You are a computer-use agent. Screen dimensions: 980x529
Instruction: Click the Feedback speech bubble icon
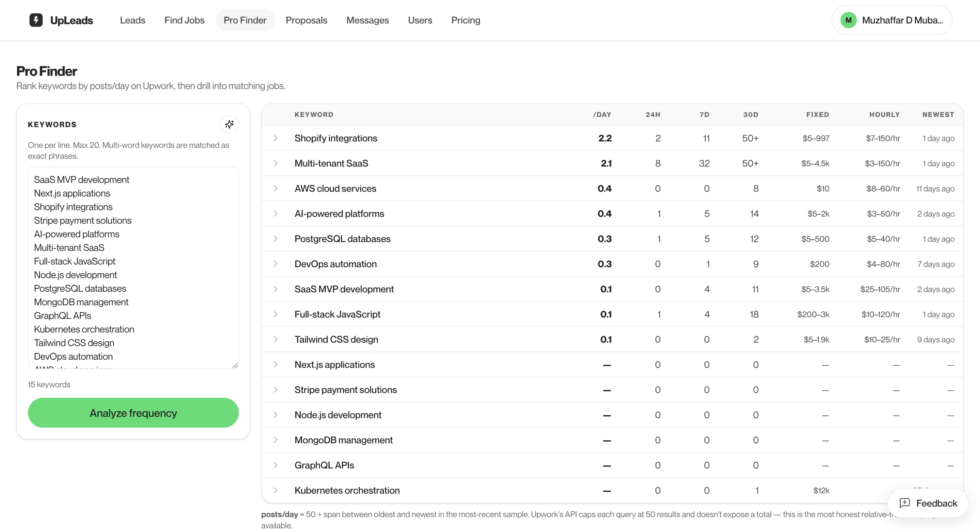coord(905,503)
